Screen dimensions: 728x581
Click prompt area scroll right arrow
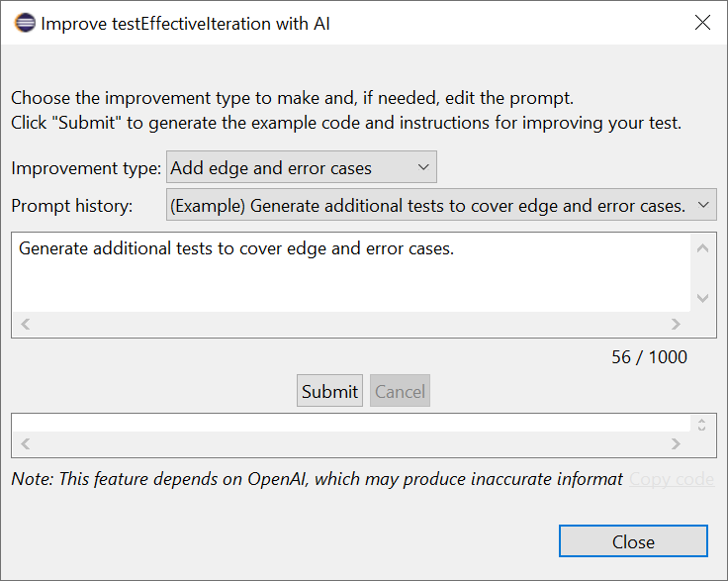pos(676,324)
